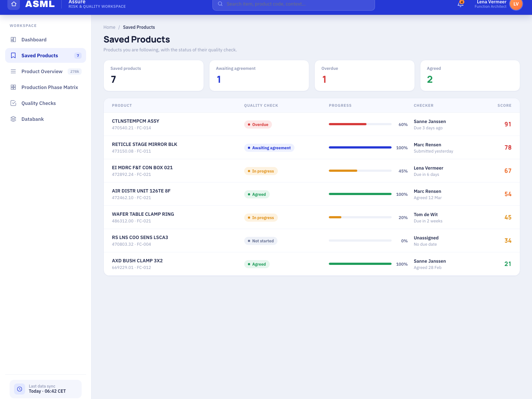The width and height of the screenshot is (532, 399).
Task: Click the clock icon beside Last data sync
Action: [x=20, y=389]
